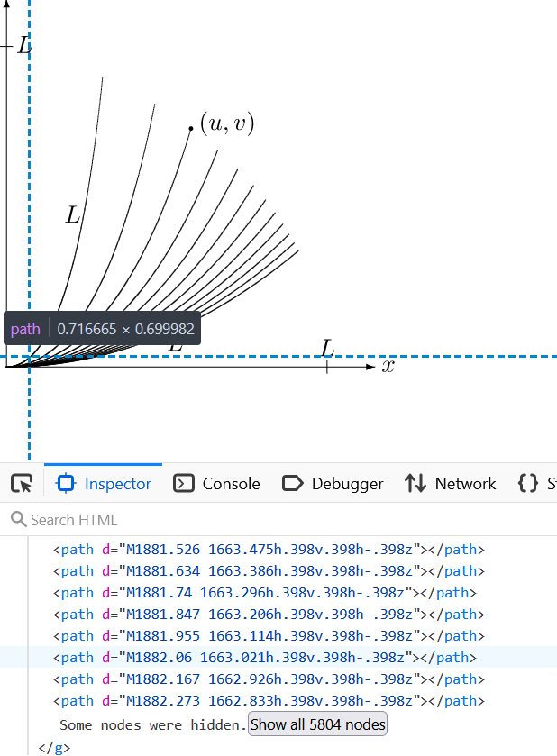Select path node M1881.955 1663.114
Image resolution: width=557 pixels, height=756 pixels.
[x=269, y=636]
